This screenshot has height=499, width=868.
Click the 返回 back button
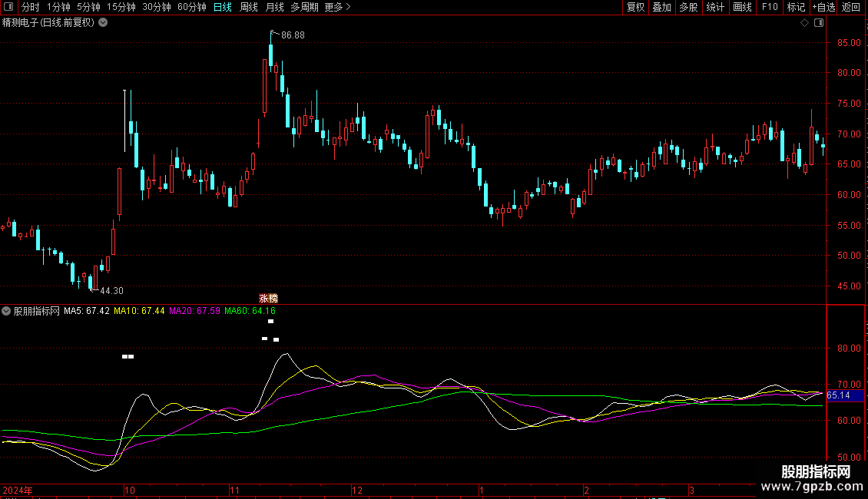click(x=851, y=7)
